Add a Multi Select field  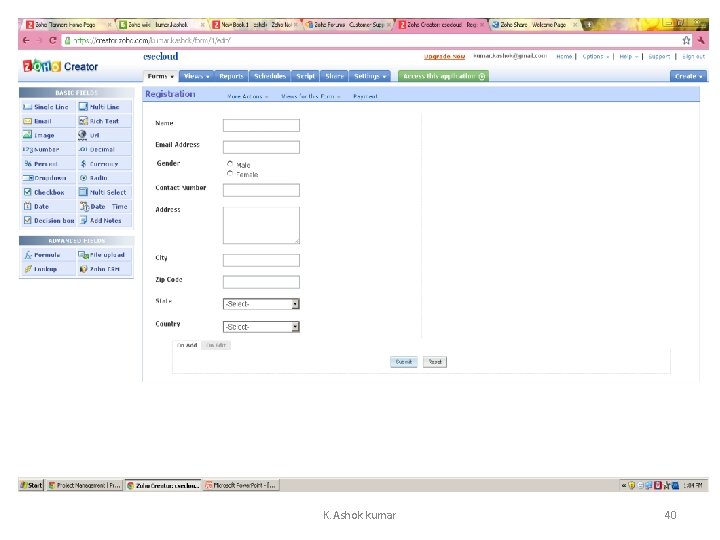104,192
